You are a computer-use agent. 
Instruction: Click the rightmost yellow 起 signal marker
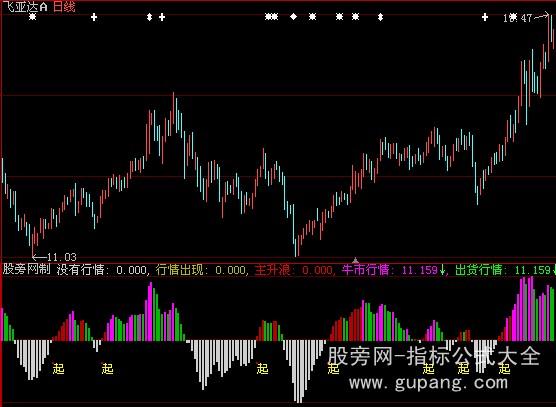tap(504, 369)
